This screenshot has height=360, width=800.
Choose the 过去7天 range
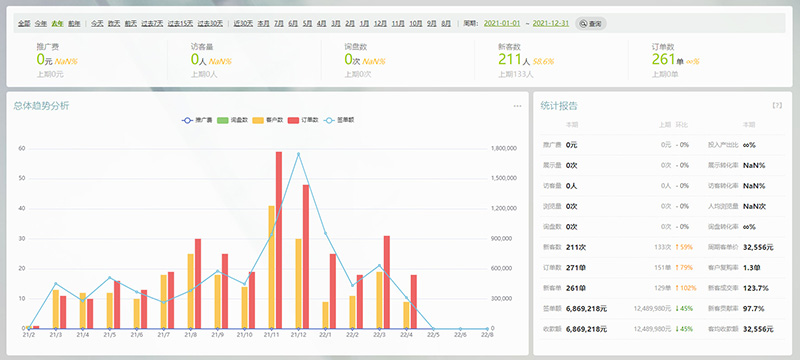tap(152, 23)
